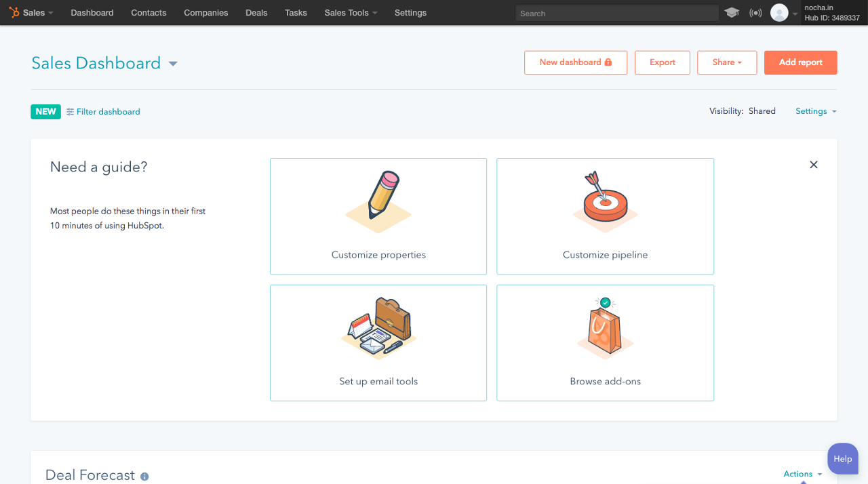Expand the dashboard Settings dropdown

point(816,111)
